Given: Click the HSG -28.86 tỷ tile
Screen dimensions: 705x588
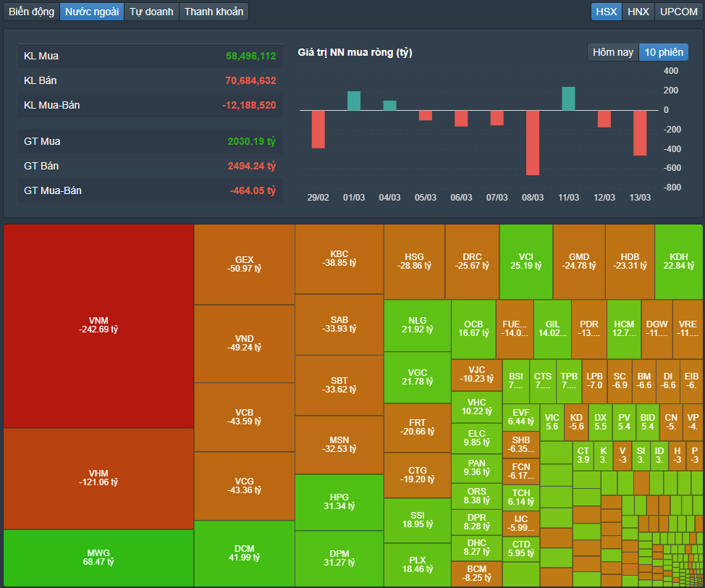Looking at the screenshot, I should [x=414, y=262].
